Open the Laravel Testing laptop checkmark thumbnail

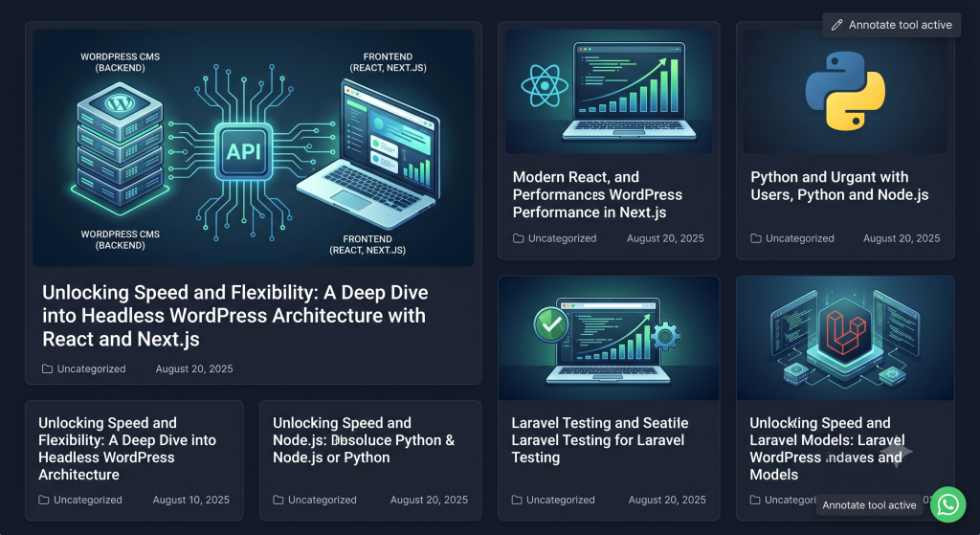(x=609, y=338)
